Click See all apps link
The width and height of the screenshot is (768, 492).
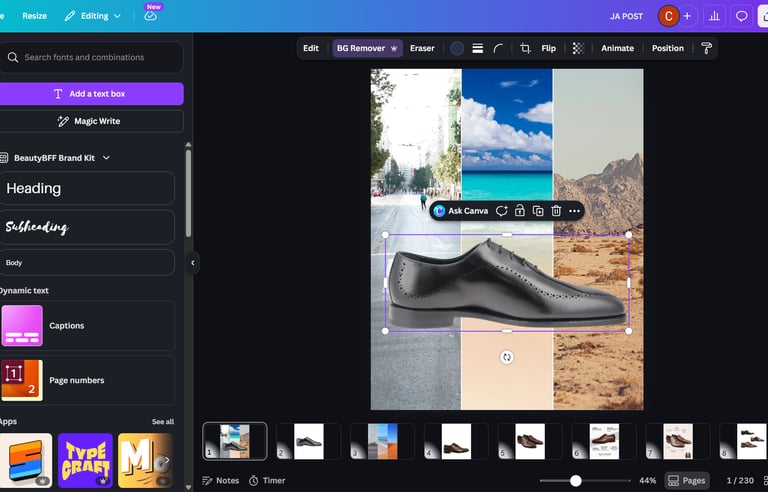point(163,421)
